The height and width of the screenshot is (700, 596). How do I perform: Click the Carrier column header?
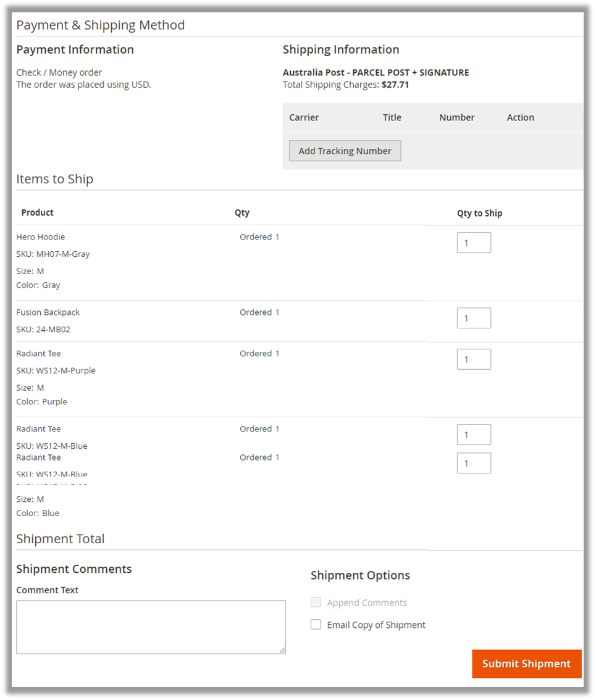click(304, 117)
